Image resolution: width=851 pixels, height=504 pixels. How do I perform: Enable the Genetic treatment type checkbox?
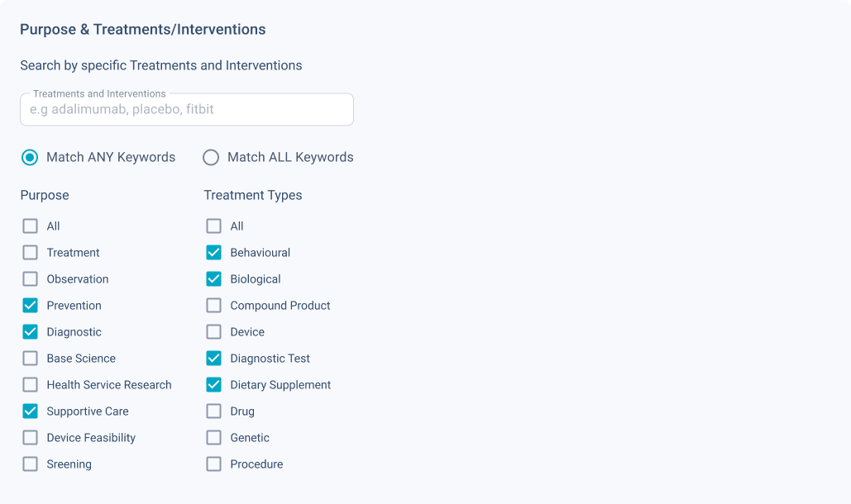tap(214, 438)
